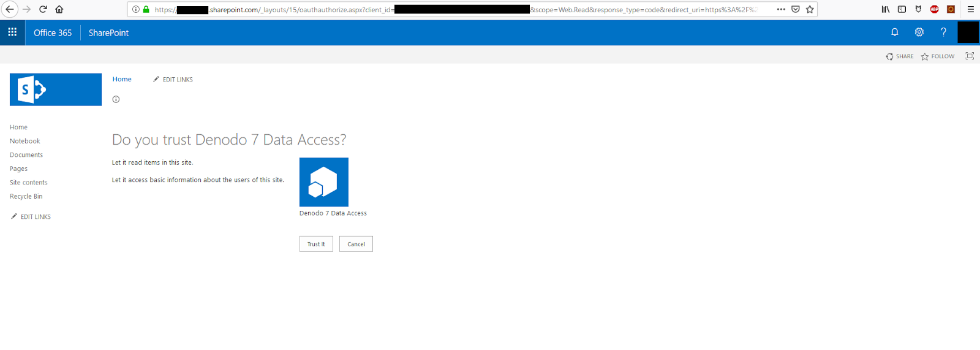Click the 'Denodo 7 Data Access' label

pyautogui.click(x=333, y=213)
